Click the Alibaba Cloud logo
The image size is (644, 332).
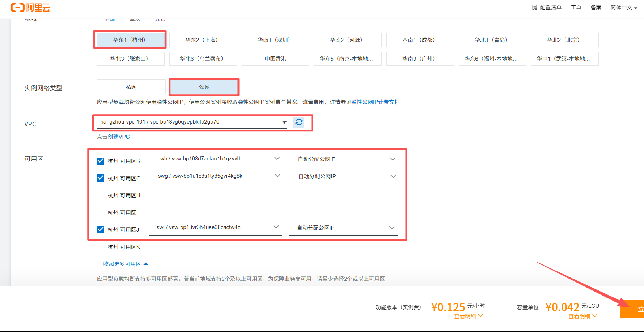pyautogui.click(x=30, y=8)
